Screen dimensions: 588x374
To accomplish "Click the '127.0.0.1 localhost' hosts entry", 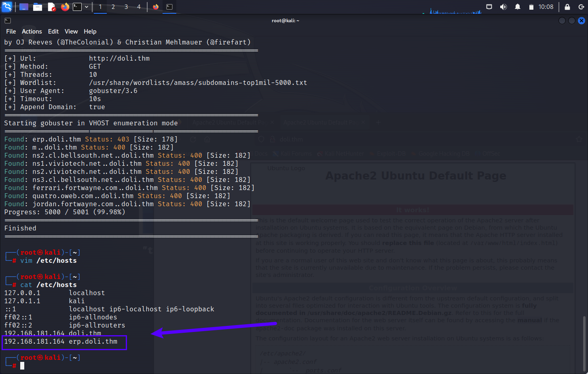I will (55, 293).
